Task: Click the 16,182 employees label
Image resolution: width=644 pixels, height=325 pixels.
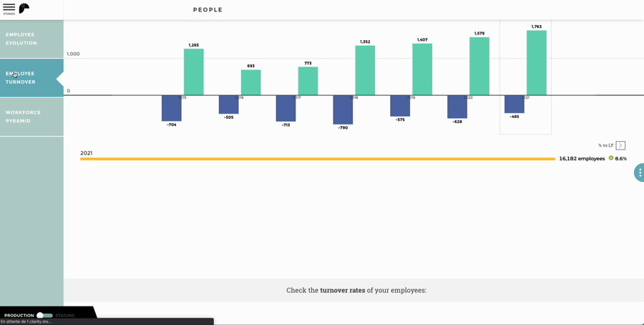Action: coord(582,159)
